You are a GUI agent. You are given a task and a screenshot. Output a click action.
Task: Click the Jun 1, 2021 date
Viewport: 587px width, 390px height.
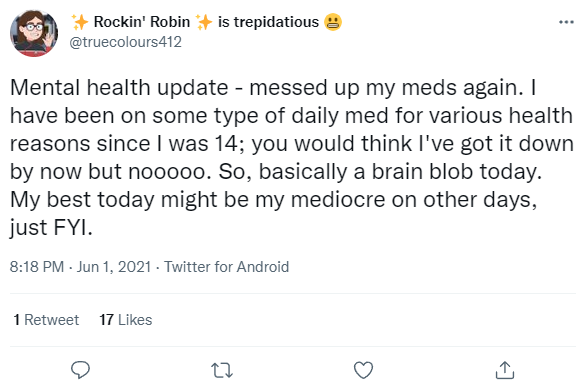[x=114, y=267]
